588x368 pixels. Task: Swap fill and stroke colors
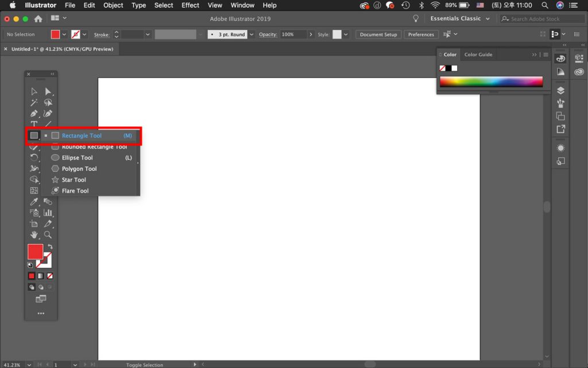point(51,247)
